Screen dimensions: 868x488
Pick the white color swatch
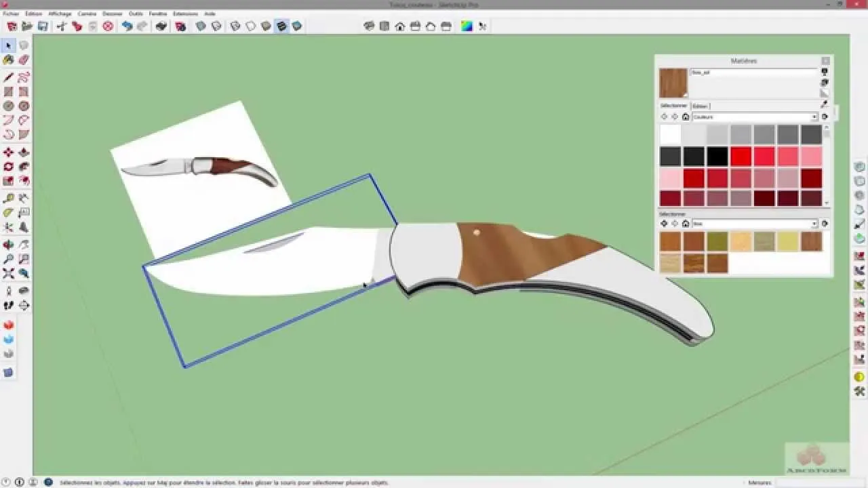click(670, 135)
